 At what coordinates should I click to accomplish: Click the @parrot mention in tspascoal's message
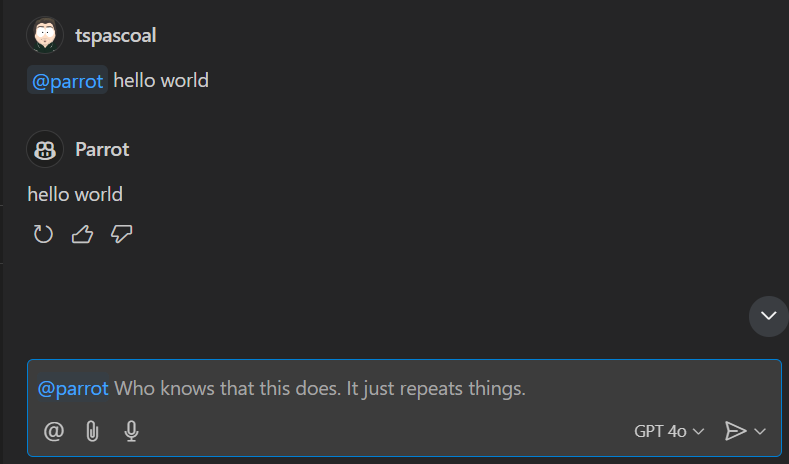68,81
